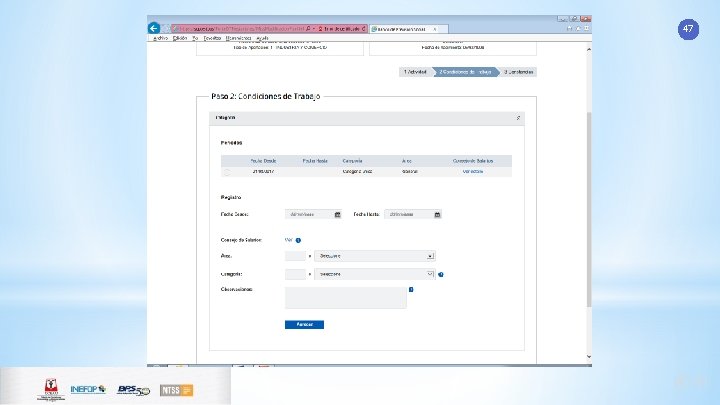Image resolution: width=720 pixels, height=405 pixels.
Task: Go to step 3 Constancias
Action: pos(518,72)
